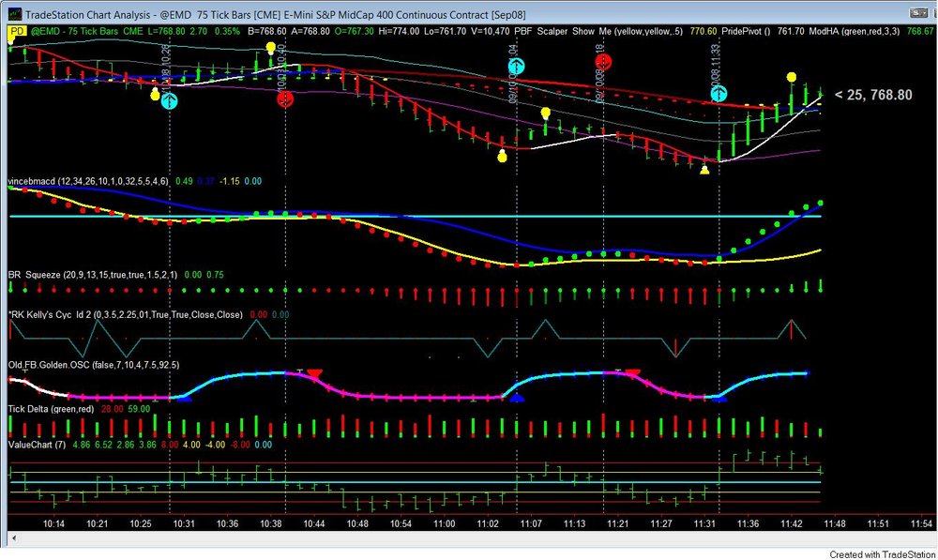The image size is (938, 560).
Task: Click the horizontal scrollbar track below the chart
Action: [473, 538]
